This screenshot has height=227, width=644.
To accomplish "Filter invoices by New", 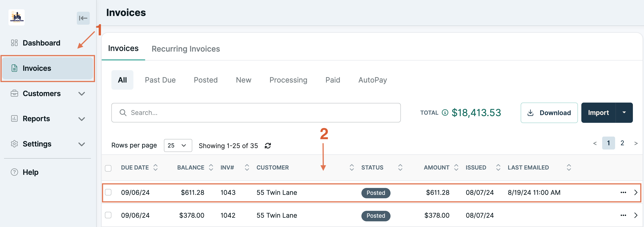I will point(244,80).
